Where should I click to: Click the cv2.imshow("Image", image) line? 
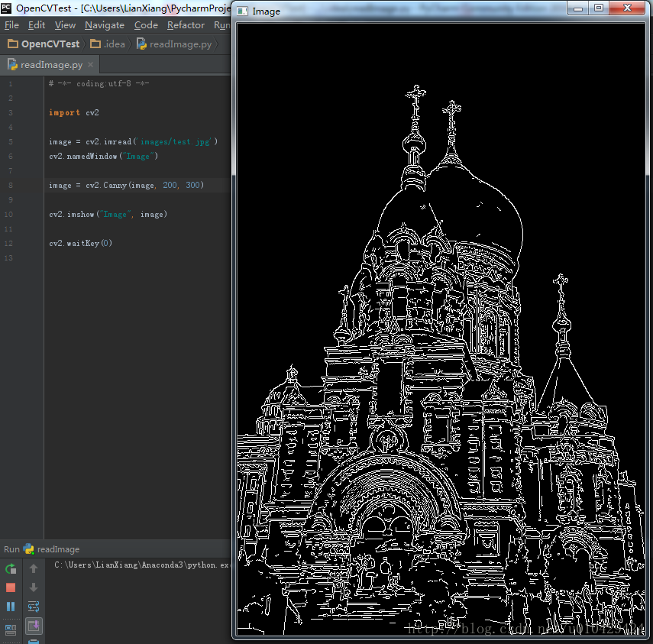coord(108,214)
